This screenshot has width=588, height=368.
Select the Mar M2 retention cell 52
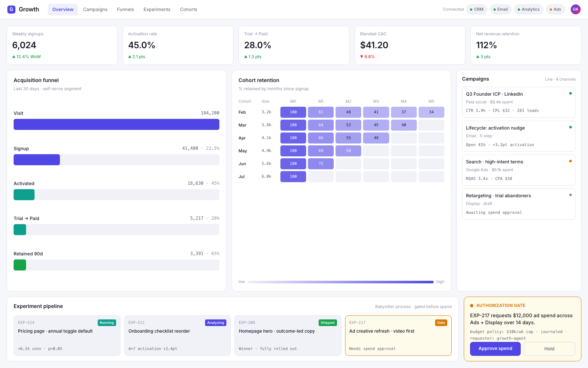(348, 125)
